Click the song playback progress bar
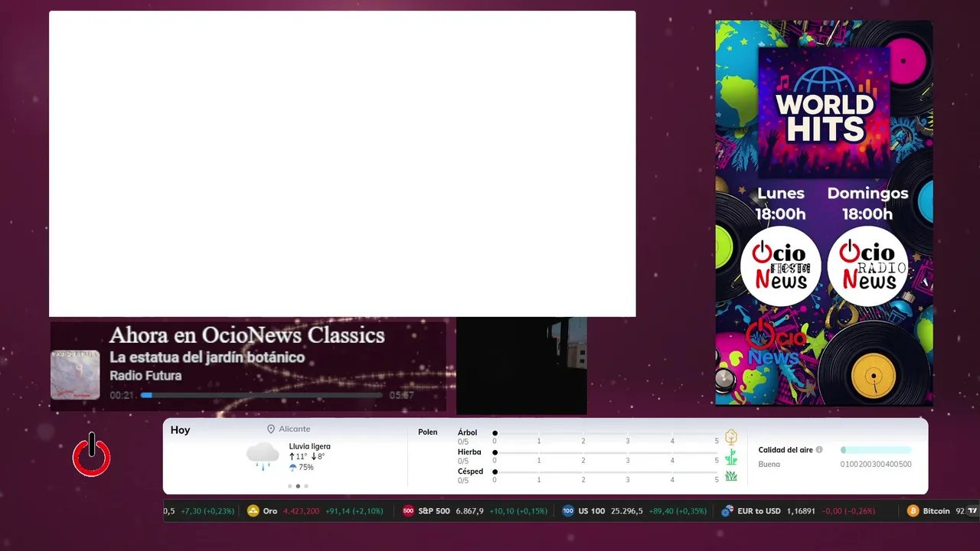 tap(262, 395)
